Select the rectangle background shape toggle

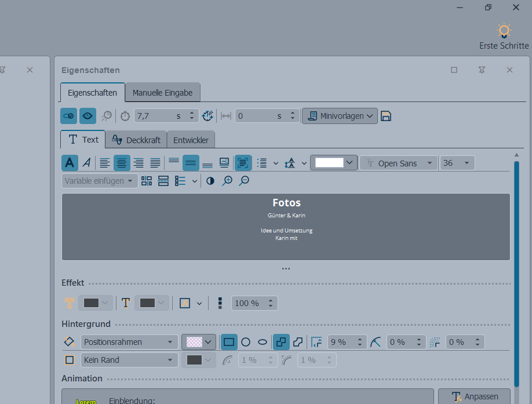229,342
